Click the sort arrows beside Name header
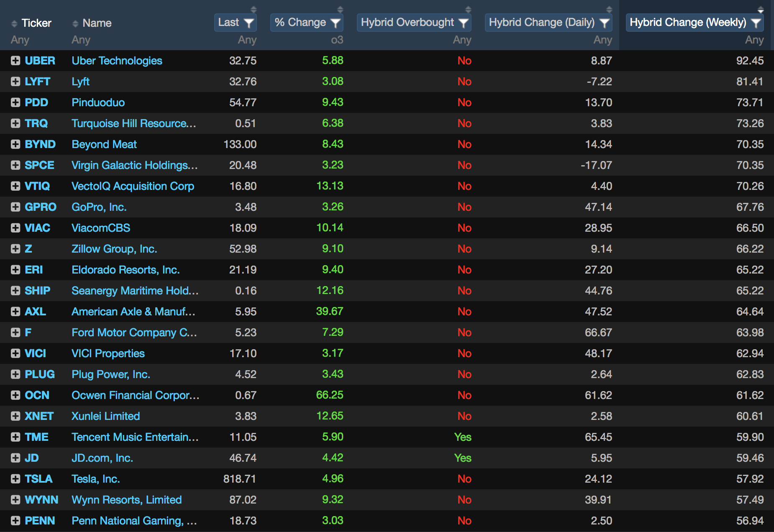The image size is (774, 532). pos(75,23)
